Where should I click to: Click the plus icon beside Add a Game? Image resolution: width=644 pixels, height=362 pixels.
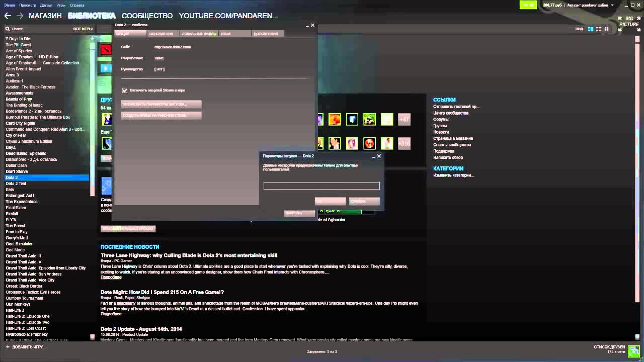[x=8, y=347]
